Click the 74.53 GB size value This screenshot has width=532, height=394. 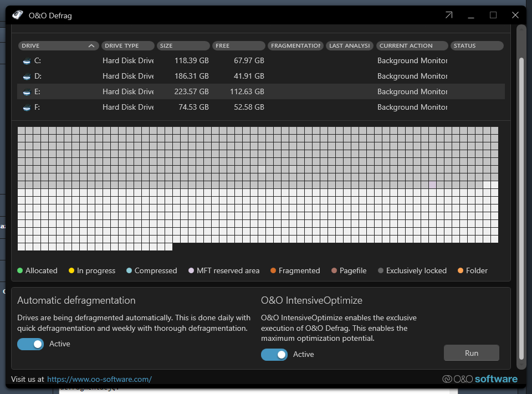193,108
